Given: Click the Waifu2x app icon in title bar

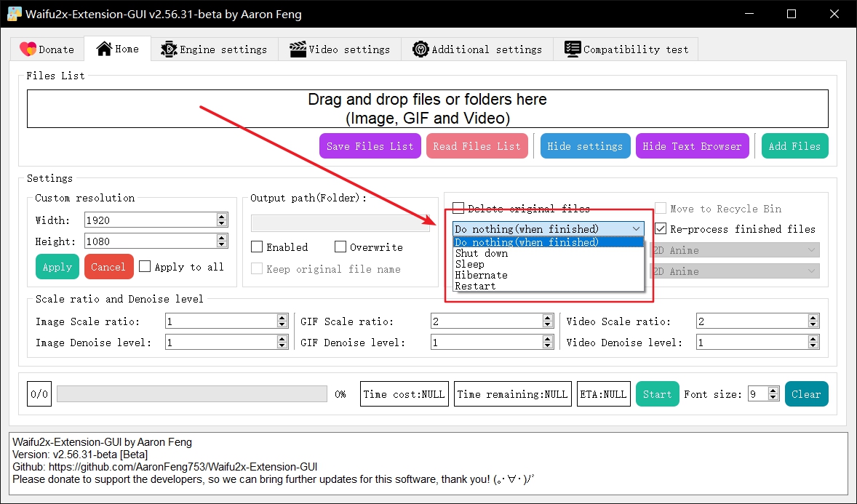Looking at the screenshot, I should (x=15, y=15).
